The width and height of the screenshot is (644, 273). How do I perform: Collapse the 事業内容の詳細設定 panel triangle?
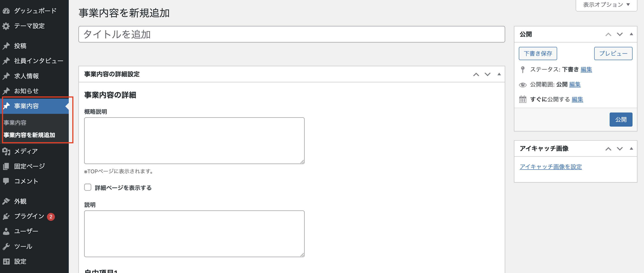[x=499, y=74]
